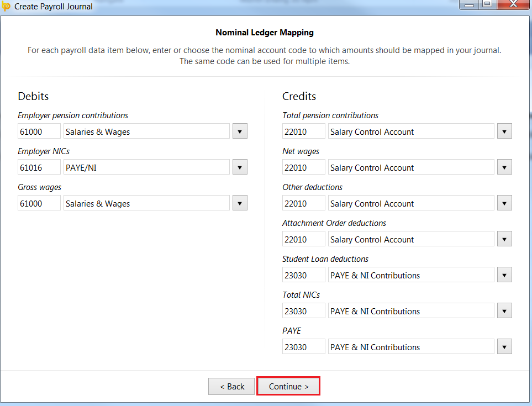Screen dimensions: 532x406
Task: Open the Gross wages account dropdown
Action: [x=240, y=203]
